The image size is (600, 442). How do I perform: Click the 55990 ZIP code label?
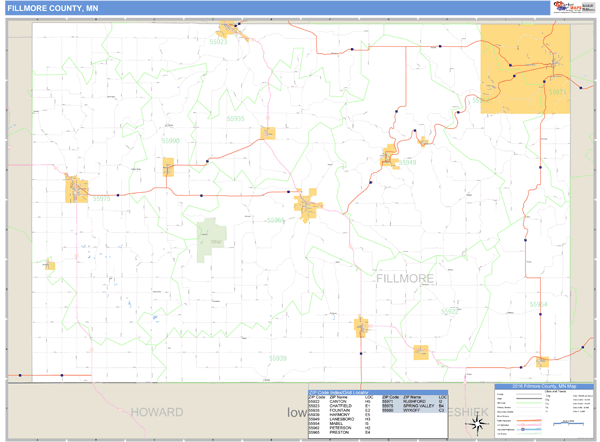point(170,141)
